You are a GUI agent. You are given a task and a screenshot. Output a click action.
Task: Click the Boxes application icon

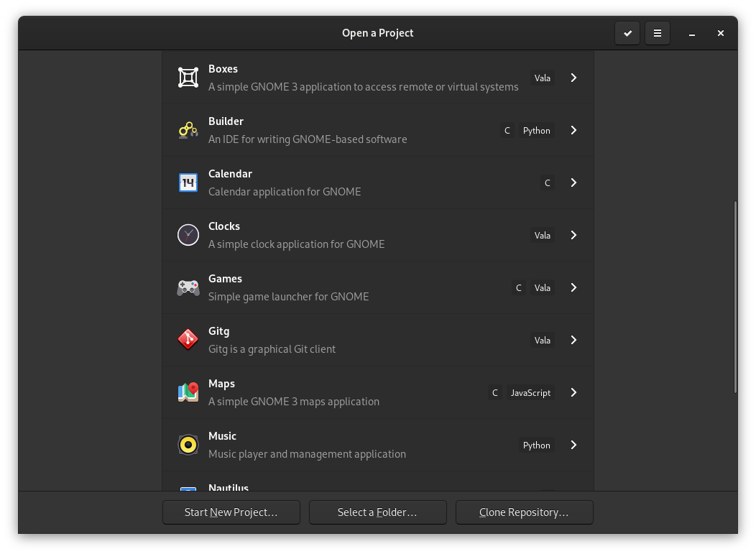188,78
